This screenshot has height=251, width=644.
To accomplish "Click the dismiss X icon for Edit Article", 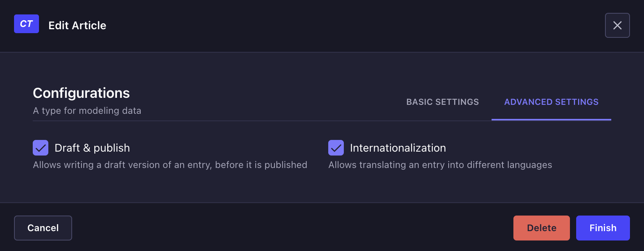I will click(x=617, y=25).
